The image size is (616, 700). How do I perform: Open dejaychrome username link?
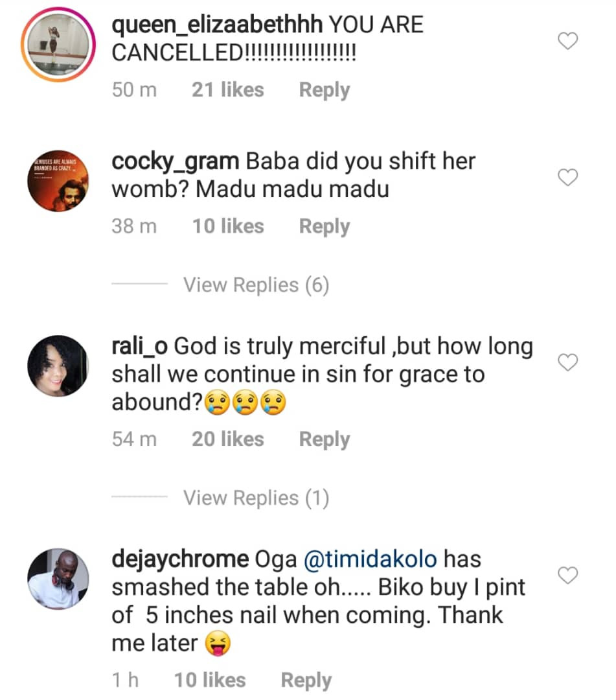pos(179,559)
